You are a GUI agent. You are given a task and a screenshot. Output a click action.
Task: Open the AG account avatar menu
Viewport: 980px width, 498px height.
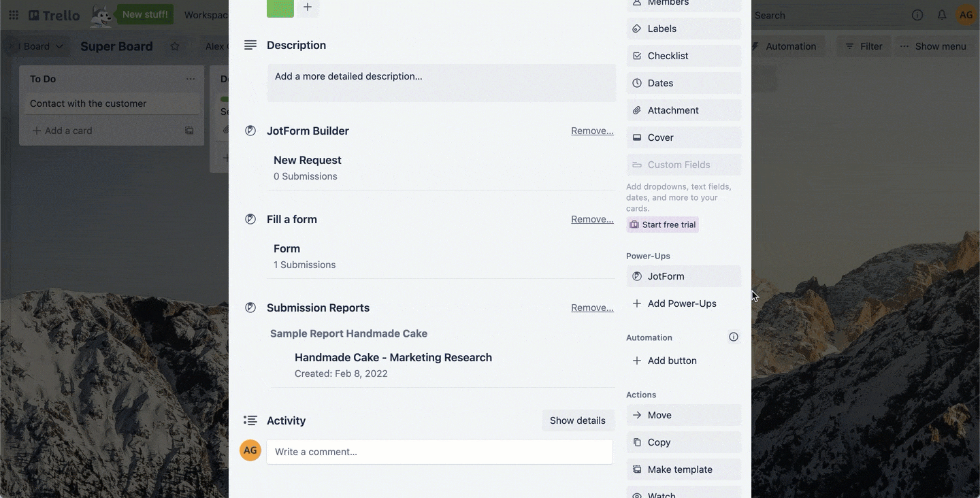point(966,15)
